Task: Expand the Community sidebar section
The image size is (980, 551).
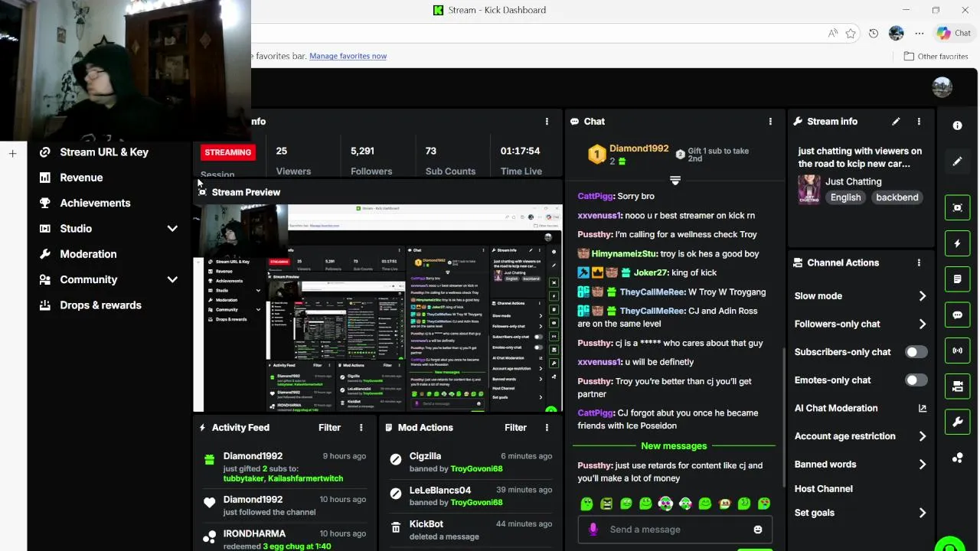Action: 172,279
